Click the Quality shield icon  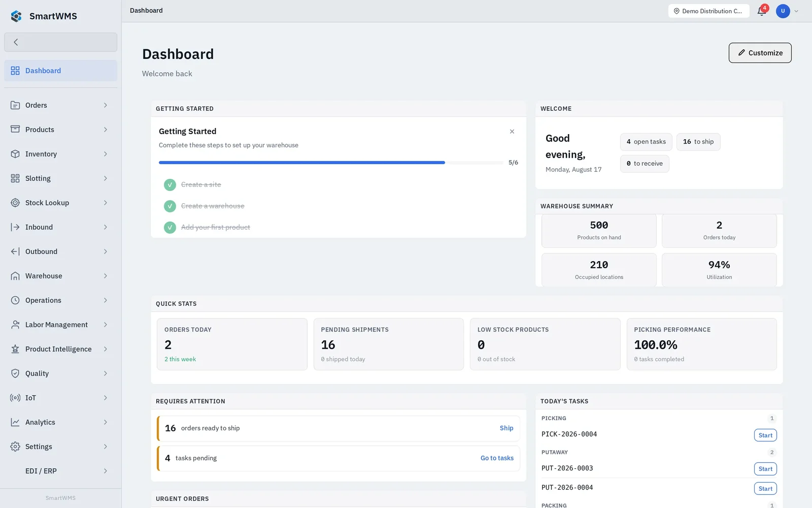click(x=15, y=373)
